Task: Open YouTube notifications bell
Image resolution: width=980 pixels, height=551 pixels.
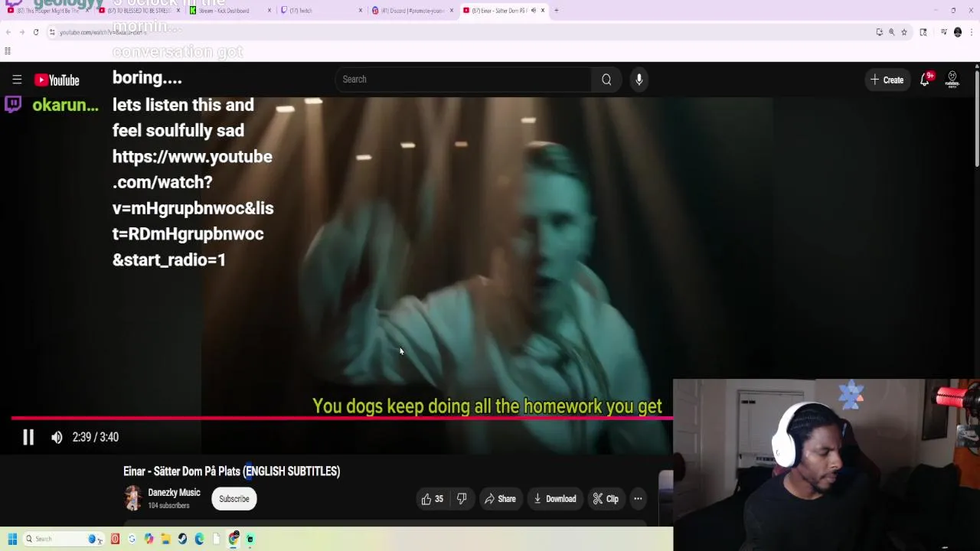Action: point(925,80)
